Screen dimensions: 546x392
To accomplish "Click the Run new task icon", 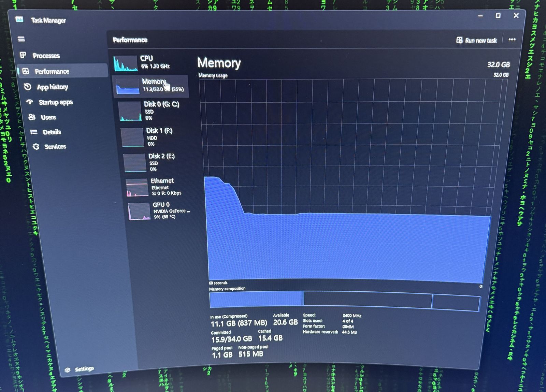I will (459, 40).
